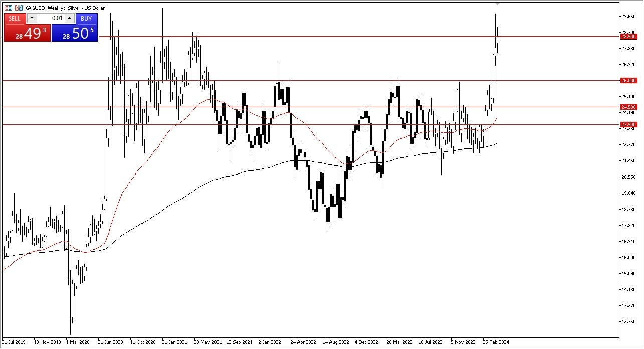Open the Depth of Market icon
The width and height of the screenshot is (644, 349).
tap(19, 8)
